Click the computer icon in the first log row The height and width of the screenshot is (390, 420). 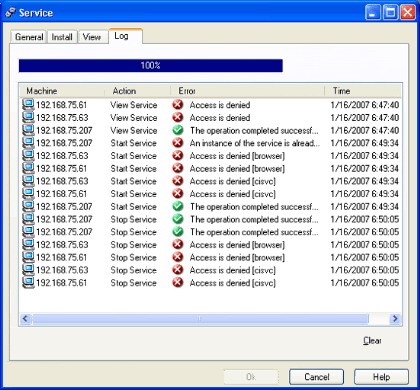(x=28, y=105)
